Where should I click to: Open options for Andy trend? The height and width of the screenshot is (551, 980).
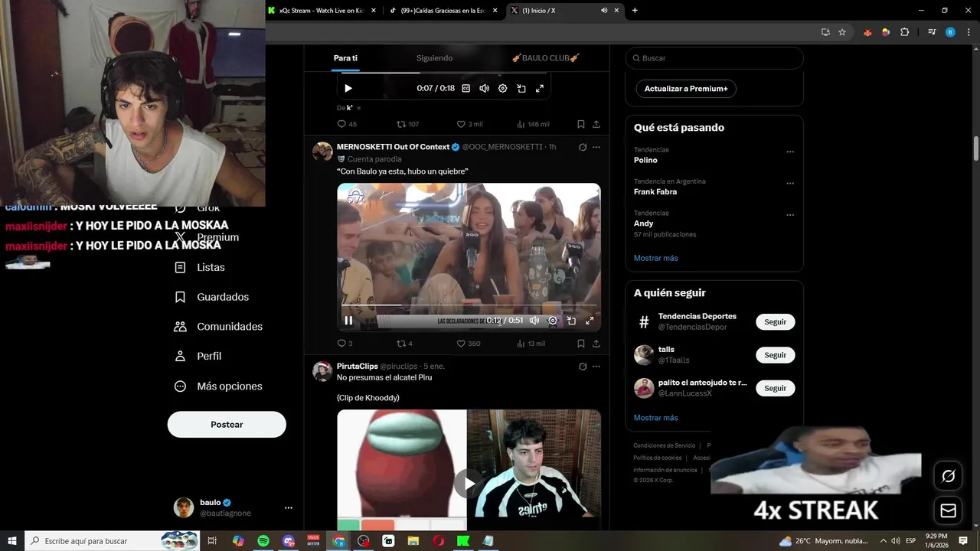click(x=790, y=215)
